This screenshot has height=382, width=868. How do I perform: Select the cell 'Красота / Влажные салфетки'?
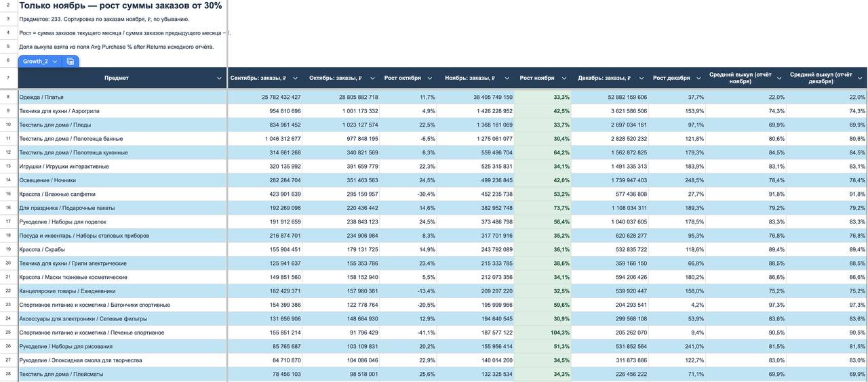pos(122,194)
